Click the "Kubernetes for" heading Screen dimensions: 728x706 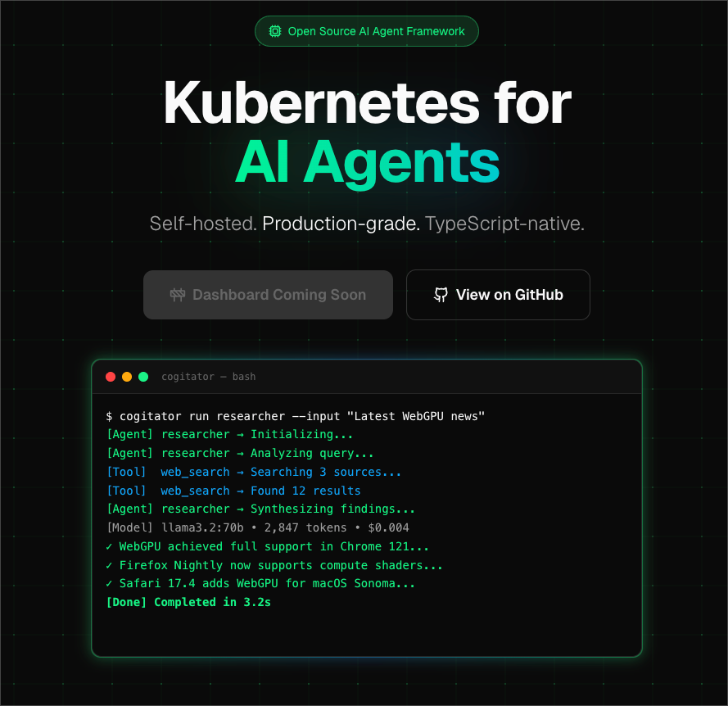(x=367, y=102)
